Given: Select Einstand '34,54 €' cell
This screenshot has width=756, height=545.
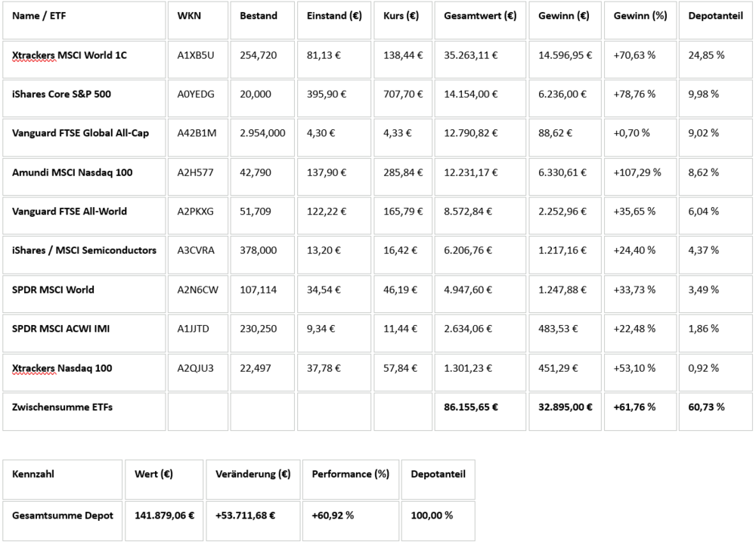Looking at the screenshot, I should click(334, 295).
